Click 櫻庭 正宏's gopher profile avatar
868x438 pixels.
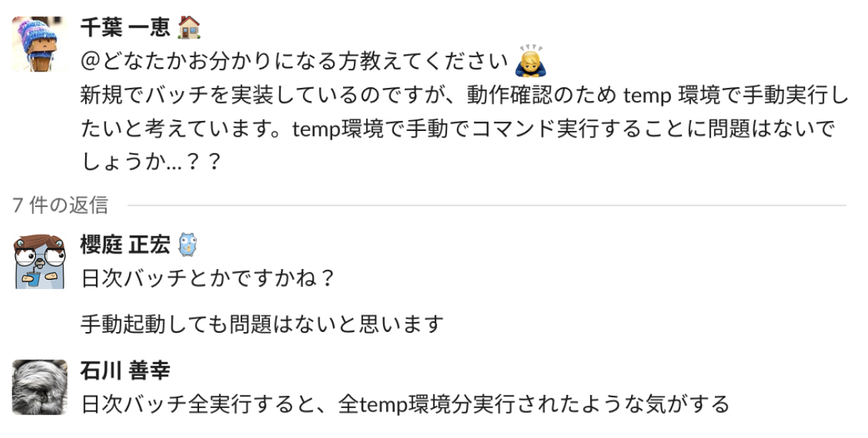coord(40,261)
